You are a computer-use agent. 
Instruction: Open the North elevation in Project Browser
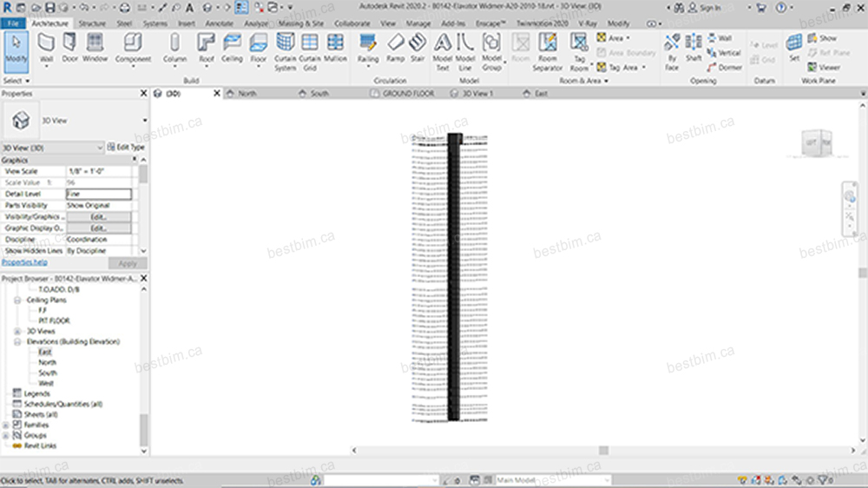pos(47,362)
